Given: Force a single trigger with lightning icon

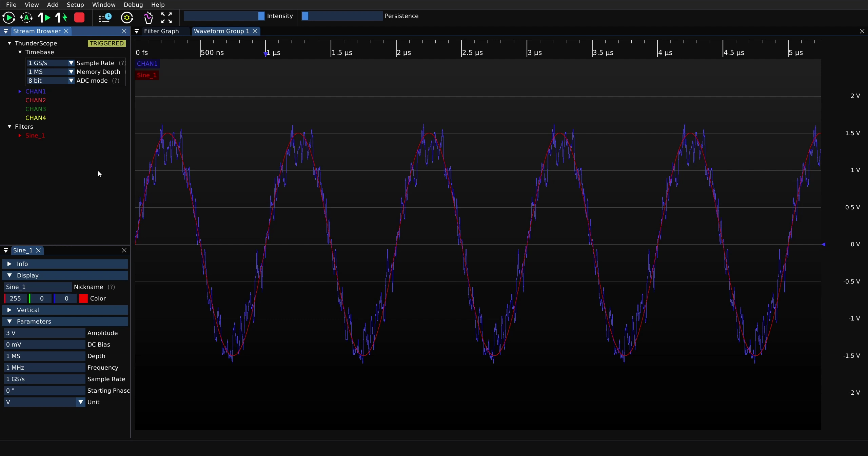Looking at the screenshot, I should 61,18.
